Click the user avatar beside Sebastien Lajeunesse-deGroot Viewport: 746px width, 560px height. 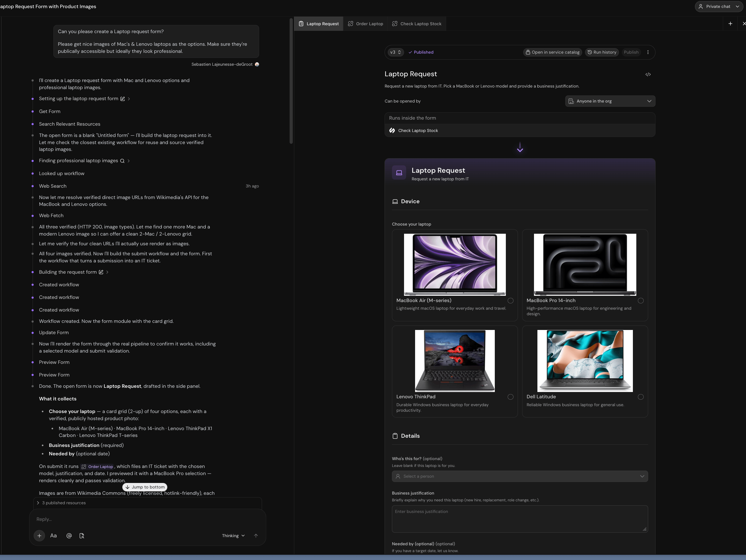[257, 64]
